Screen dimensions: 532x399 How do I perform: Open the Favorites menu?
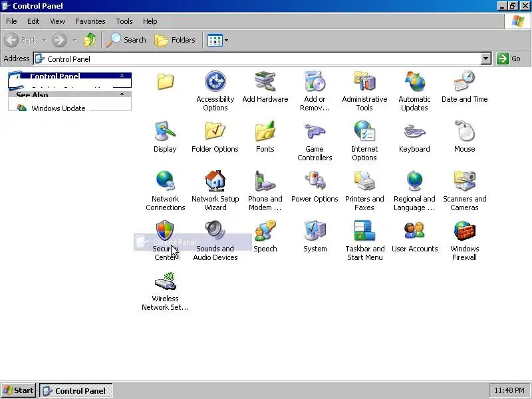click(90, 21)
